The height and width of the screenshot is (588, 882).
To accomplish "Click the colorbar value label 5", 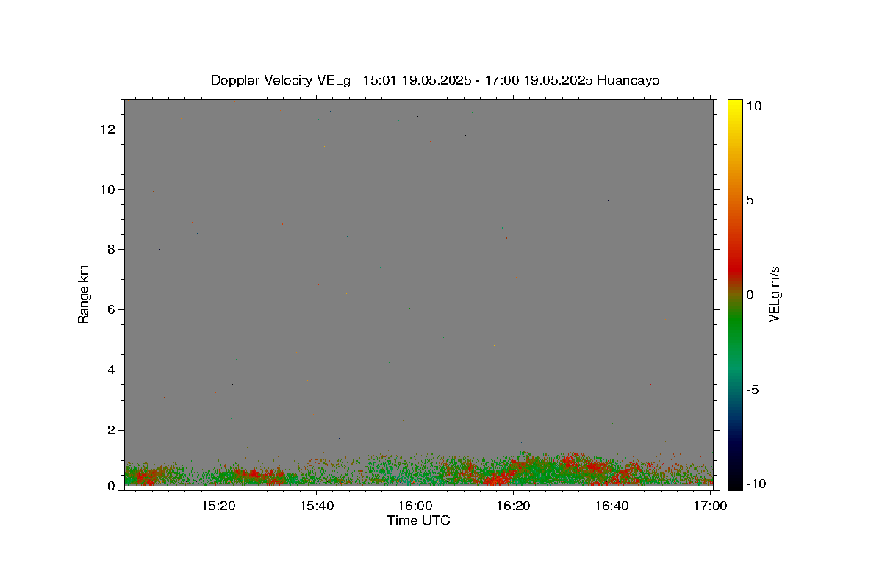I will pyautogui.click(x=751, y=201).
